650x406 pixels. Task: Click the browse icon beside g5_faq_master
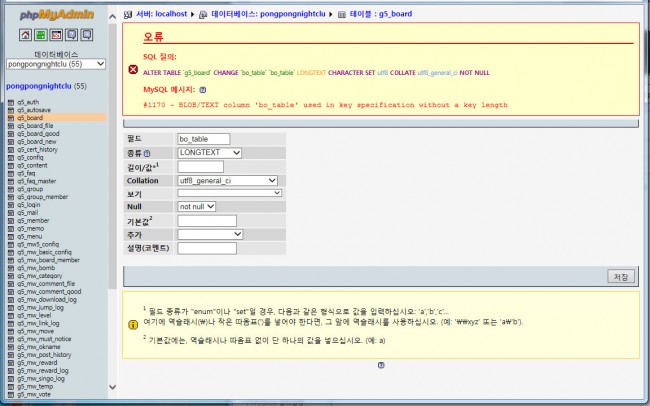tap(11, 181)
